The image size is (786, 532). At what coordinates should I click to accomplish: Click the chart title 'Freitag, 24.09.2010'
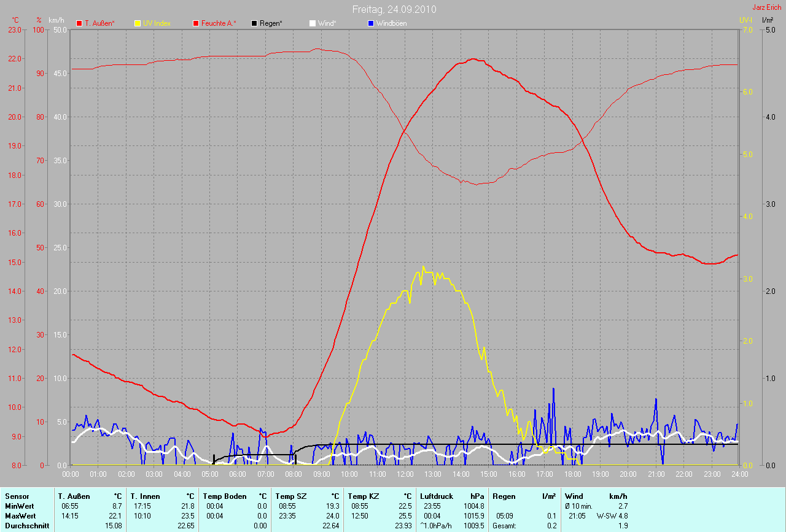tap(394, 10)
